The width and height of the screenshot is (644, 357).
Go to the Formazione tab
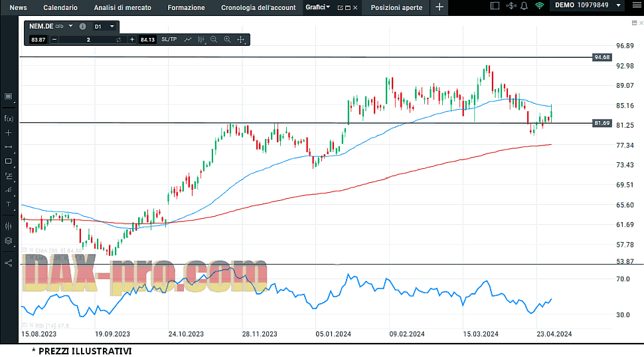pyautogui.click(x=186, y=7)
